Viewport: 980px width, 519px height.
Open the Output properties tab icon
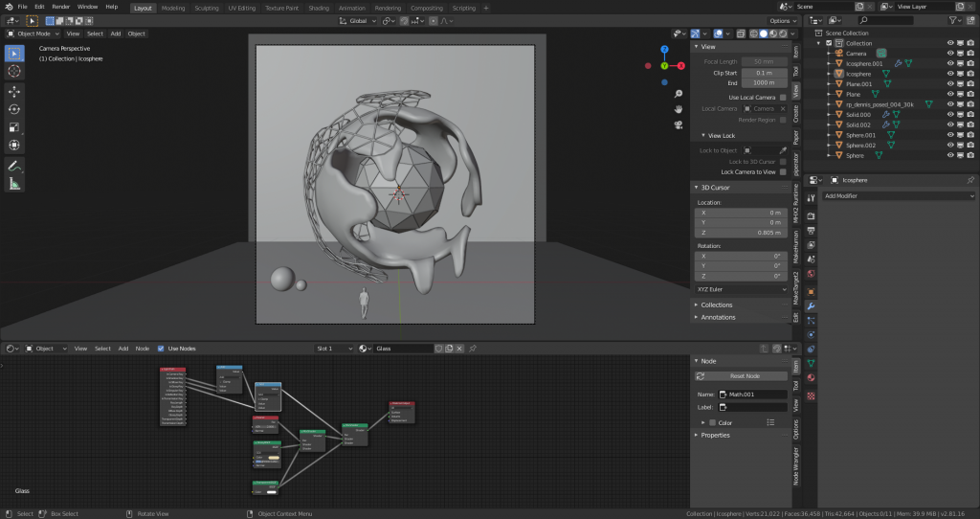pos(811,230)
